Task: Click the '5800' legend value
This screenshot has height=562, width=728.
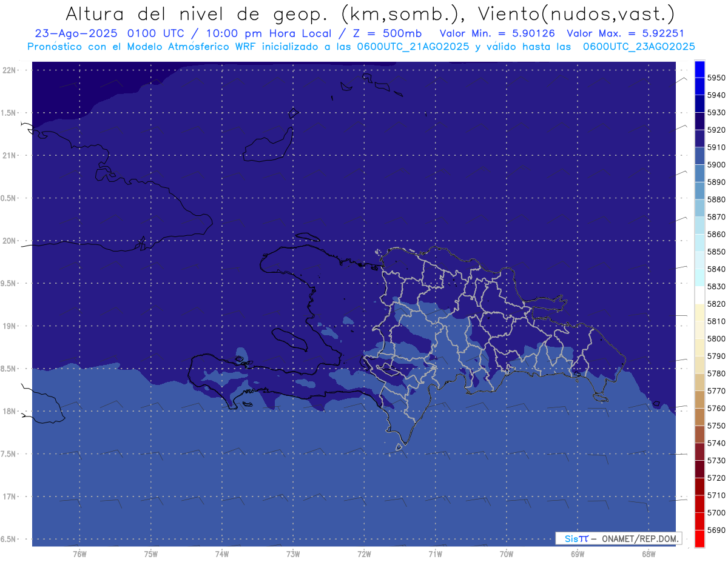Action: [716, 339]
